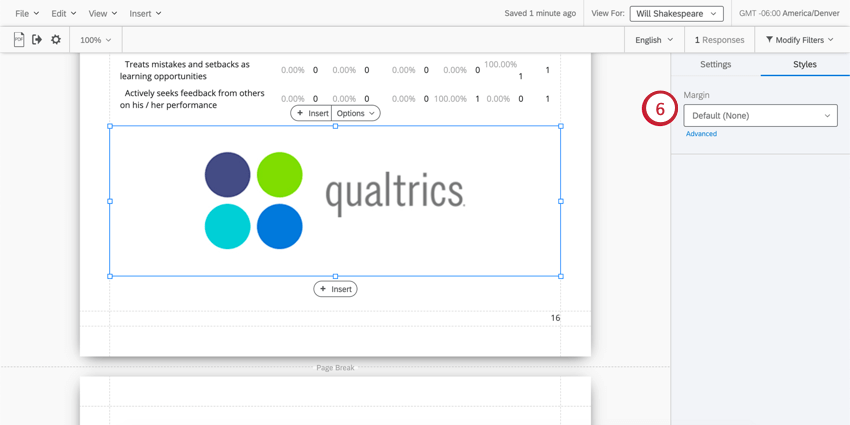Export report as PDF icon

(19, 40)
